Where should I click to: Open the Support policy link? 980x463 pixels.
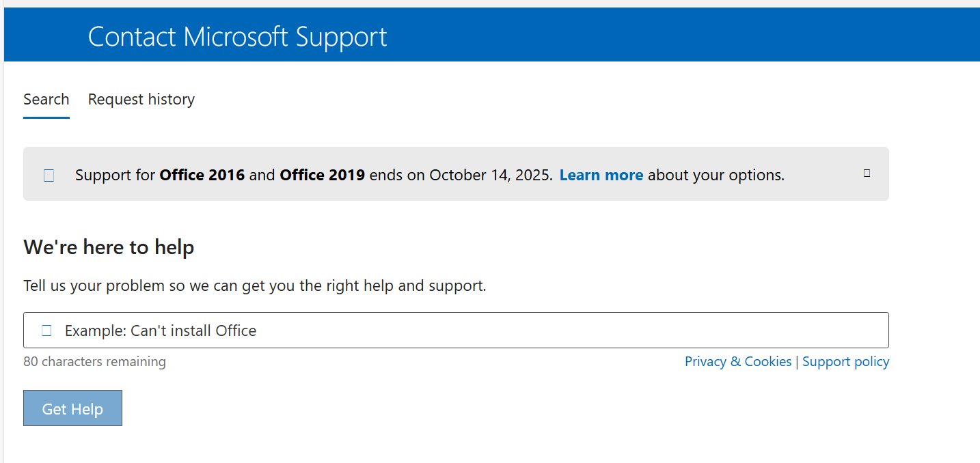pyautogui.click(x=846, y=362)
